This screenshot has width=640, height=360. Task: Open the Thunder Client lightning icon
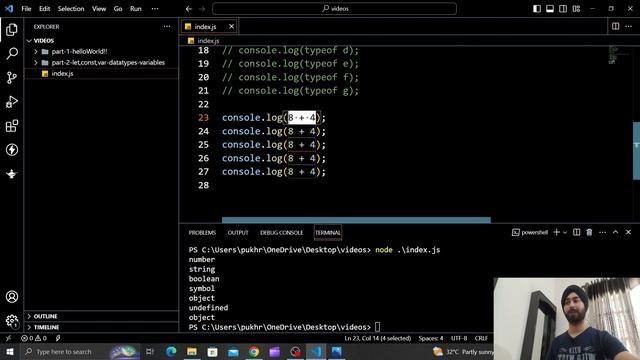tap(12, 150)
